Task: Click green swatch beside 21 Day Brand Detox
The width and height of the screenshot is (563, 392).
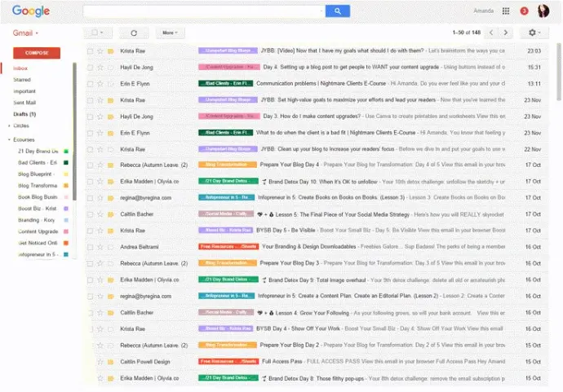Action: coord(66,151)
